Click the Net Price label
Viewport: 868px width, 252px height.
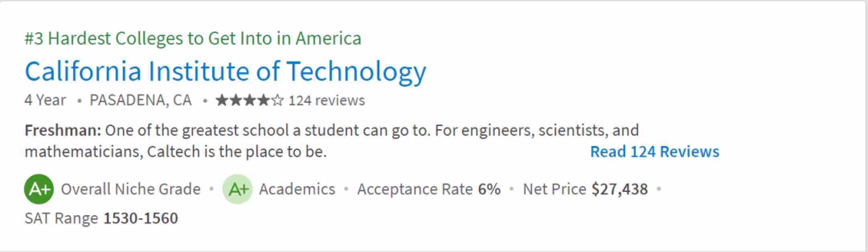point(554,189)
